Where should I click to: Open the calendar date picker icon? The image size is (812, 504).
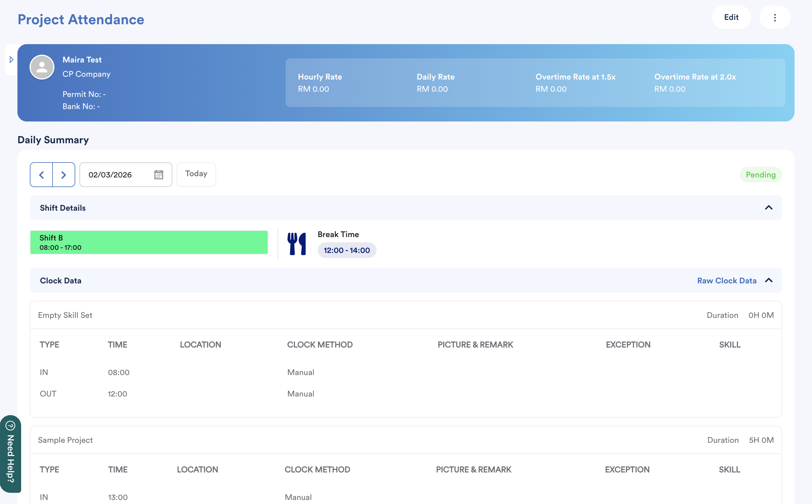click(x=159, y=175)
